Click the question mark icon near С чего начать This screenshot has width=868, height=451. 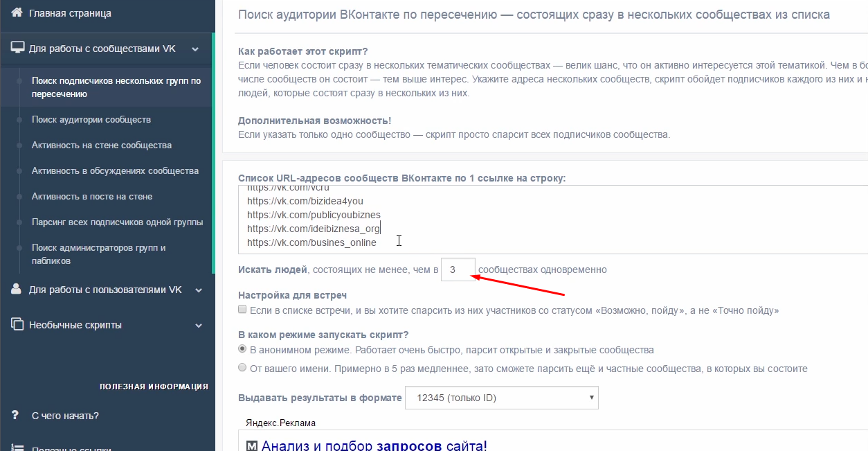[x=15, y=415]
